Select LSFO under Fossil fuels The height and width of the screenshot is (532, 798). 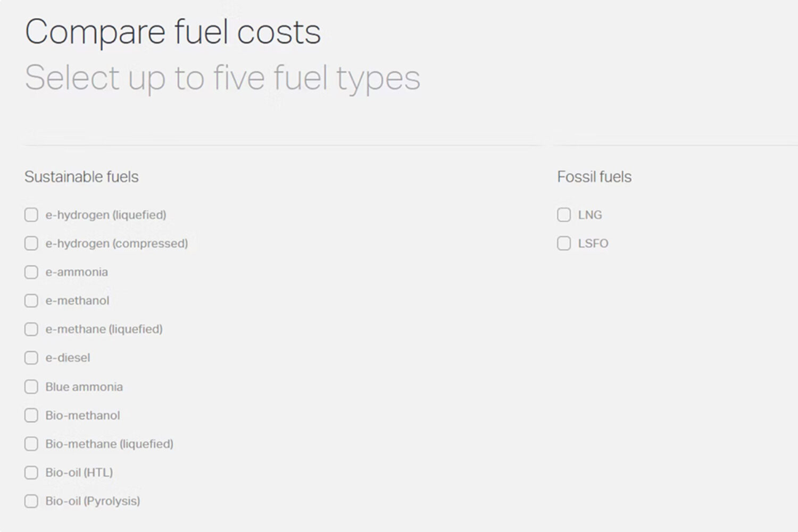click(564, 244)
